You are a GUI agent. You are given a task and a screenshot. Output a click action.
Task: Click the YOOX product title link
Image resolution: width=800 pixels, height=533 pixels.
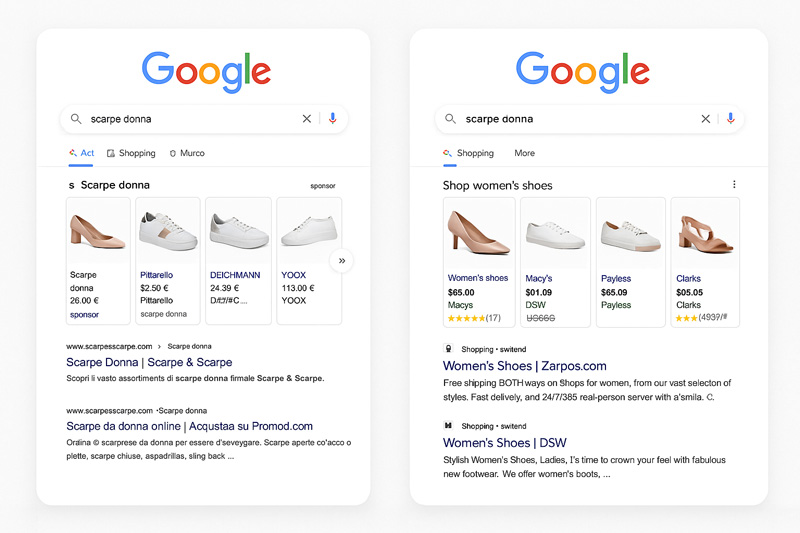click(293, 275)
